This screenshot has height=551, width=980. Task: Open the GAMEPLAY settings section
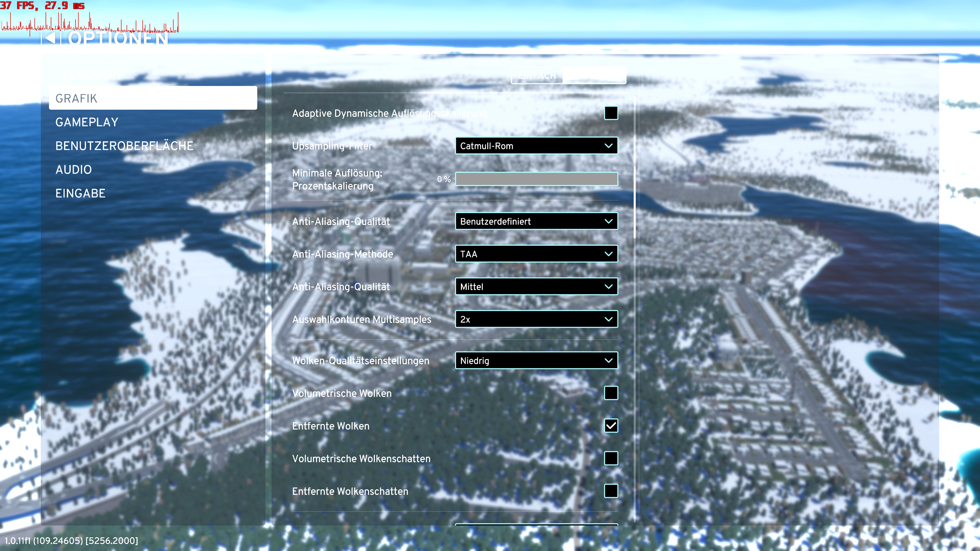(x=87, y=122)
